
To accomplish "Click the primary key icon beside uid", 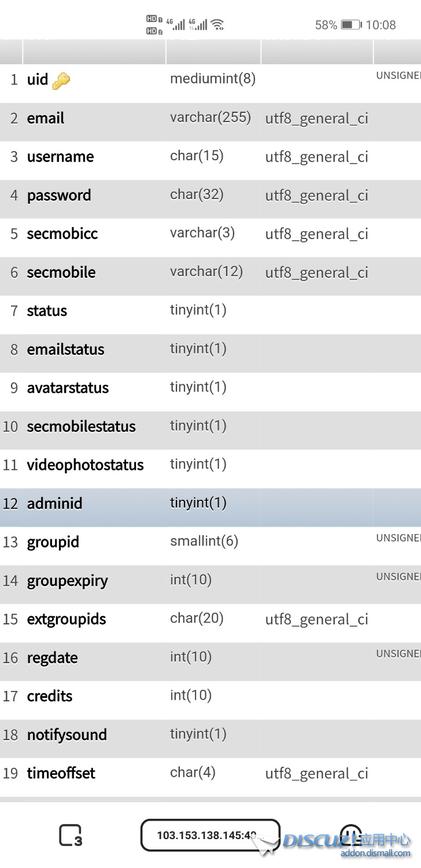I will click(x=61, y=81).
